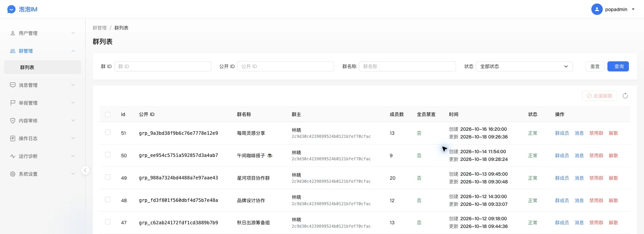The height and width of the screenshot is (234, 644).
Task: Click the popadmin avatar icon
Action: pos(597,9)
